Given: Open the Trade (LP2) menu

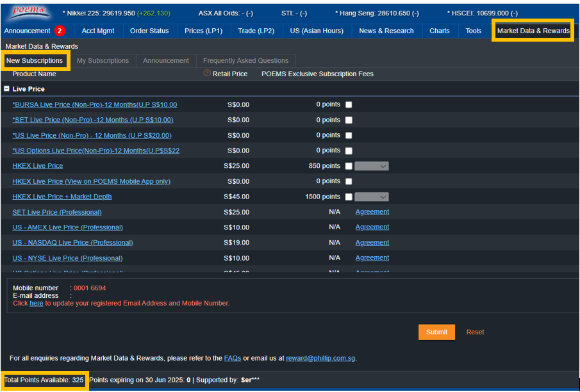Looking at the screenshot, I should (x=256, y=31).
